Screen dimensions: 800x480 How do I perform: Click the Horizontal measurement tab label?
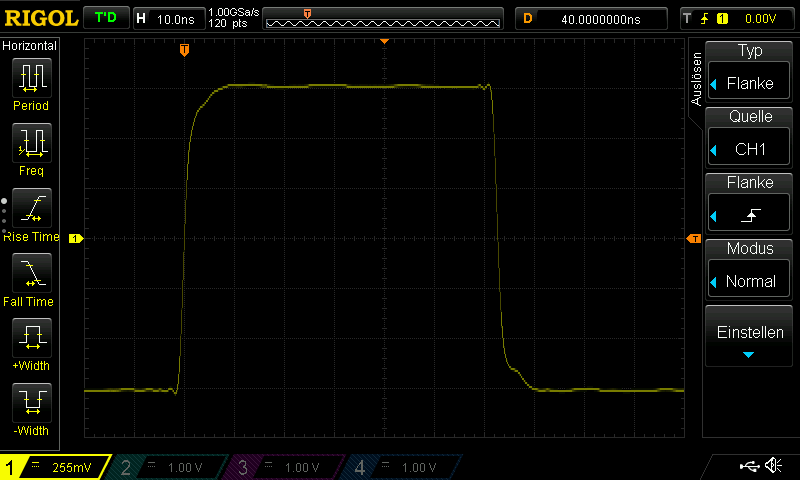click(30, 46)
